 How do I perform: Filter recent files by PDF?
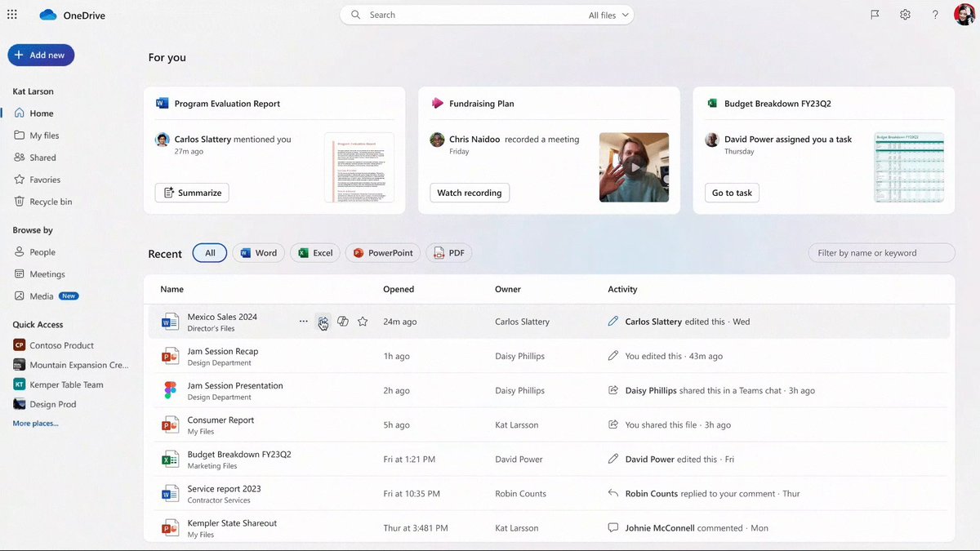click(x=449, y=253)
